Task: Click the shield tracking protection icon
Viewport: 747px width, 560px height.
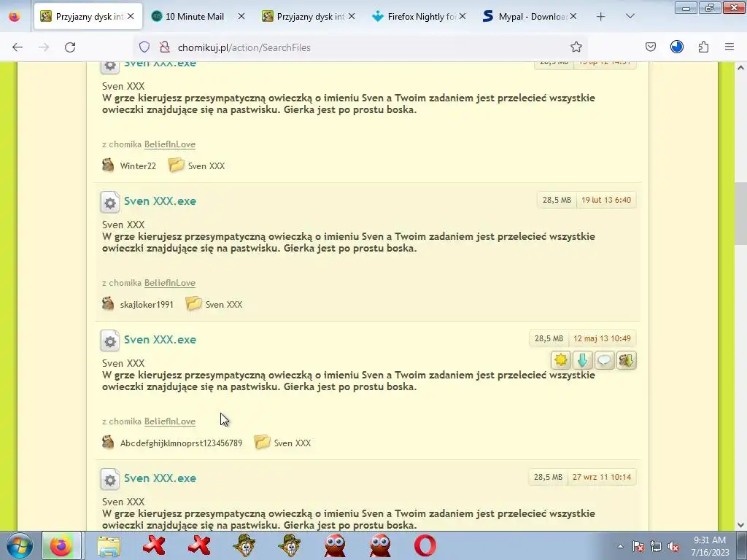Action: (144, 47)
